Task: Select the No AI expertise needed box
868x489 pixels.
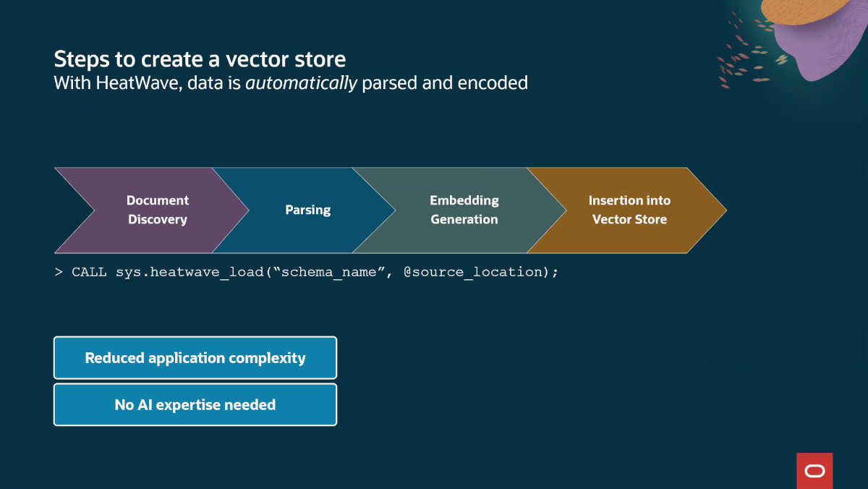Action: [195, 405]
